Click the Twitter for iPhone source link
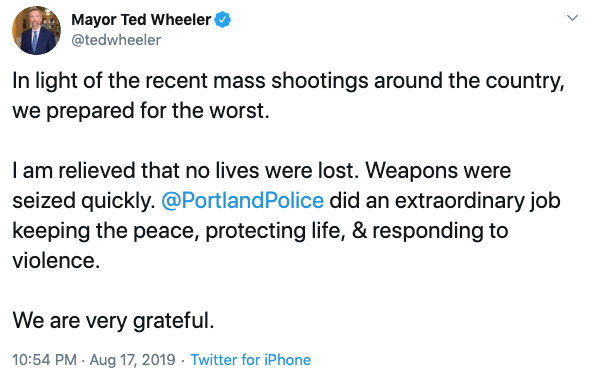Viewport: 593px width, 377px height. (250, 360)
